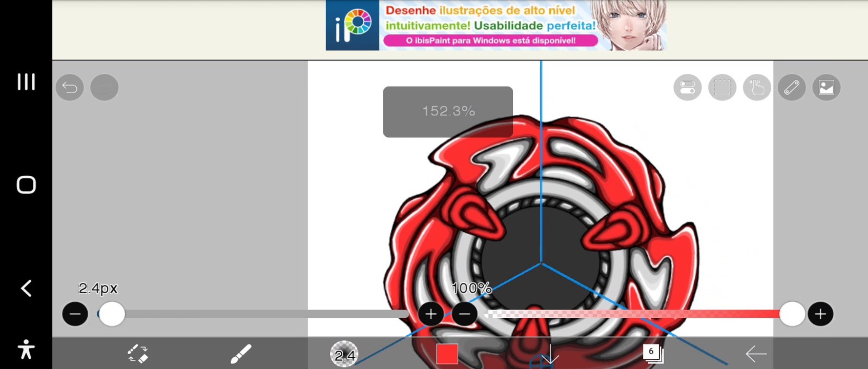Tap the down arrow in the bottom toolbar
This screenshot has height=369, width=868.
point(550,354)
